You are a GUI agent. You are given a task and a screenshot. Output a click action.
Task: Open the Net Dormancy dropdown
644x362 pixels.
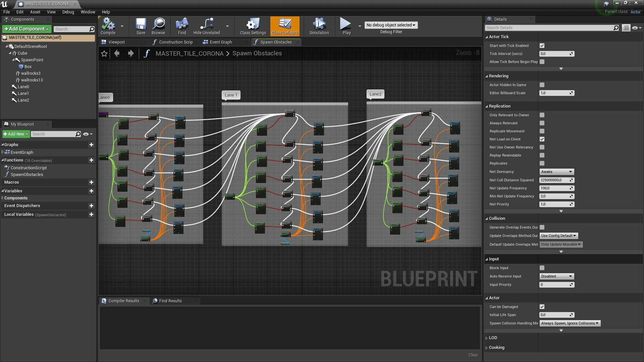(x=556, y=172)
